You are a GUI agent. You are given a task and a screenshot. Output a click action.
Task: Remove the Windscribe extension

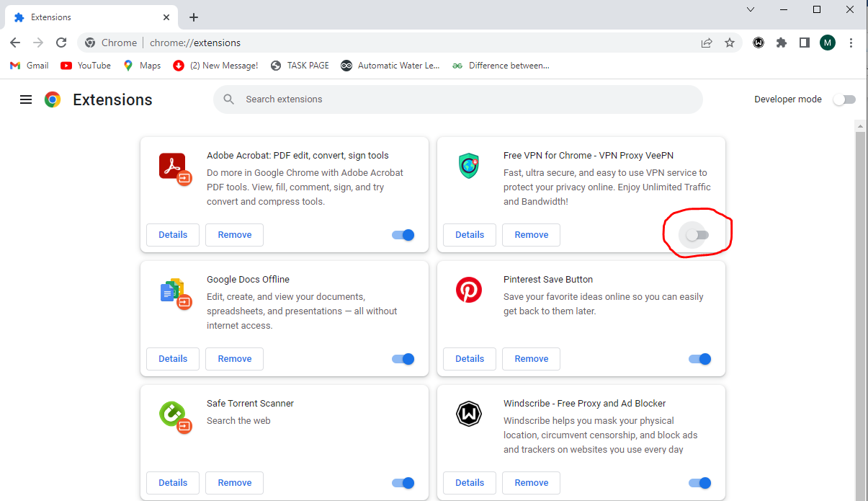click(x=532, y=483)
